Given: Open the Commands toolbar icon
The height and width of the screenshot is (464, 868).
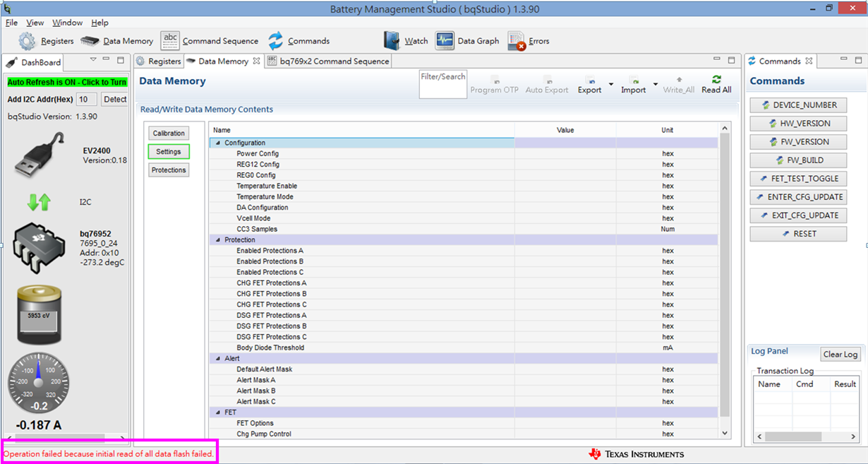Looking at the screenshot, I should (x=275, y=41).
